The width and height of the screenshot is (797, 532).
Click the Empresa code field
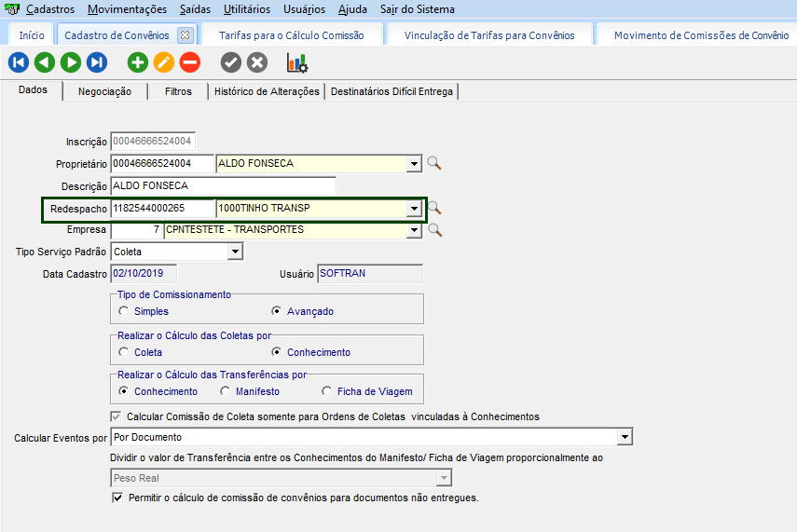point(136,230)
